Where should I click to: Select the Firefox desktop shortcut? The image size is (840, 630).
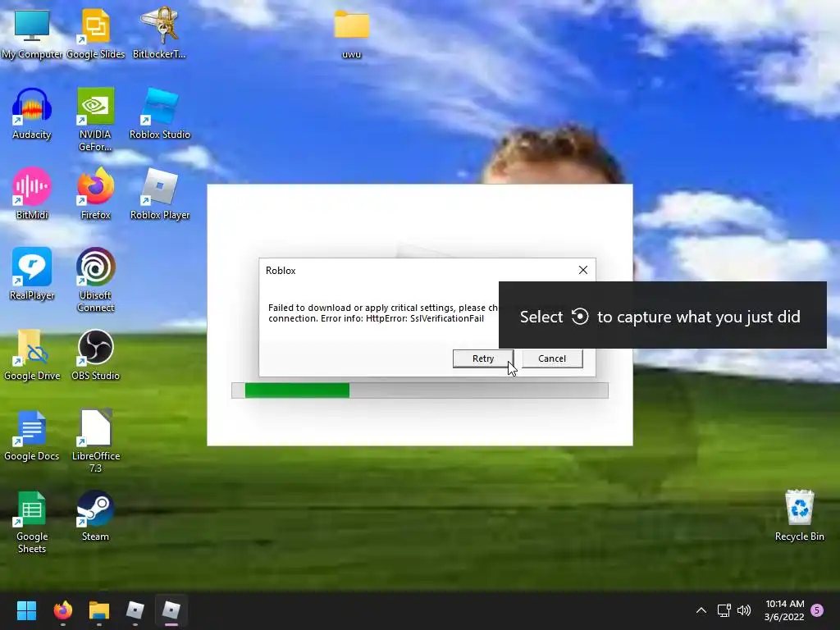click(x=95, y=194)
